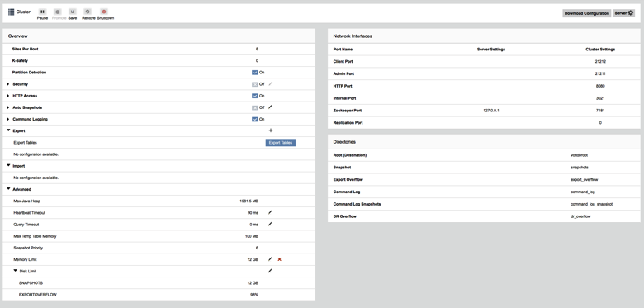Toggle Command Logging checkbox
Image resolution: width=644 pixels, height=308 pixels.
(255, 119)
